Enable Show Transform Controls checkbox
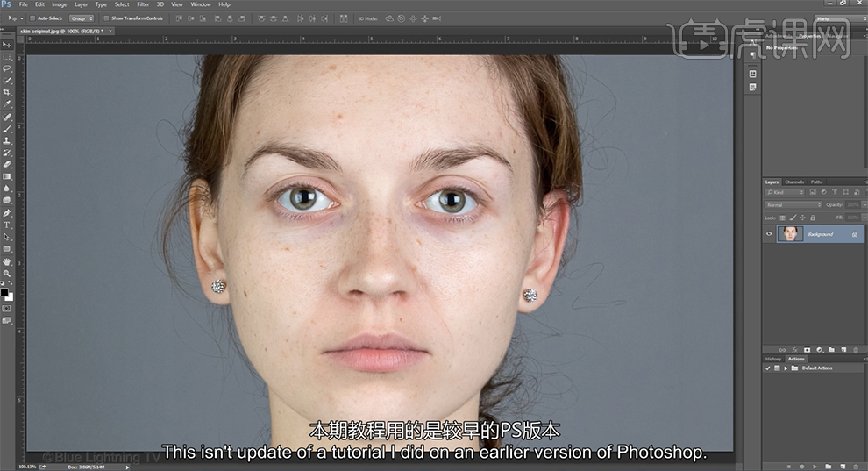 point(106,18)
